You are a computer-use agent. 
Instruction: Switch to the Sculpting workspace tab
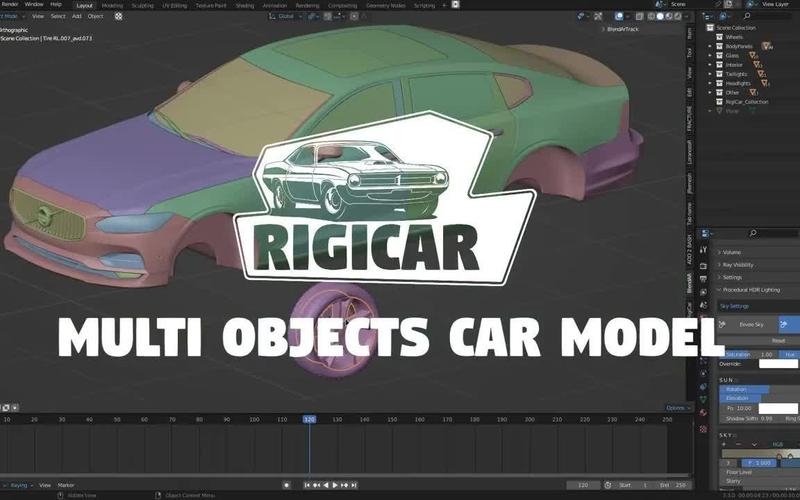[x=142, y=6]
